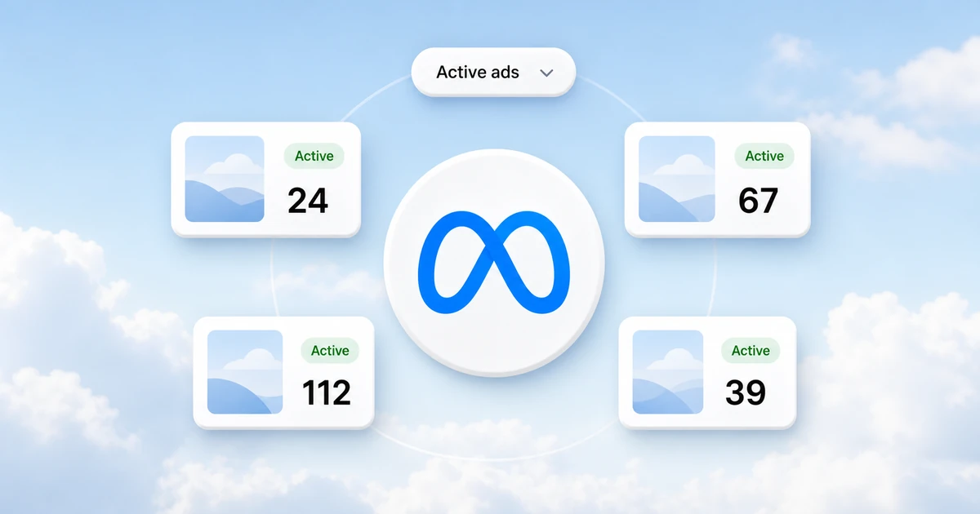The width and height of the screenshot is (980, 514).
Task: Click the number 39
Action: [x=746, y=393]
